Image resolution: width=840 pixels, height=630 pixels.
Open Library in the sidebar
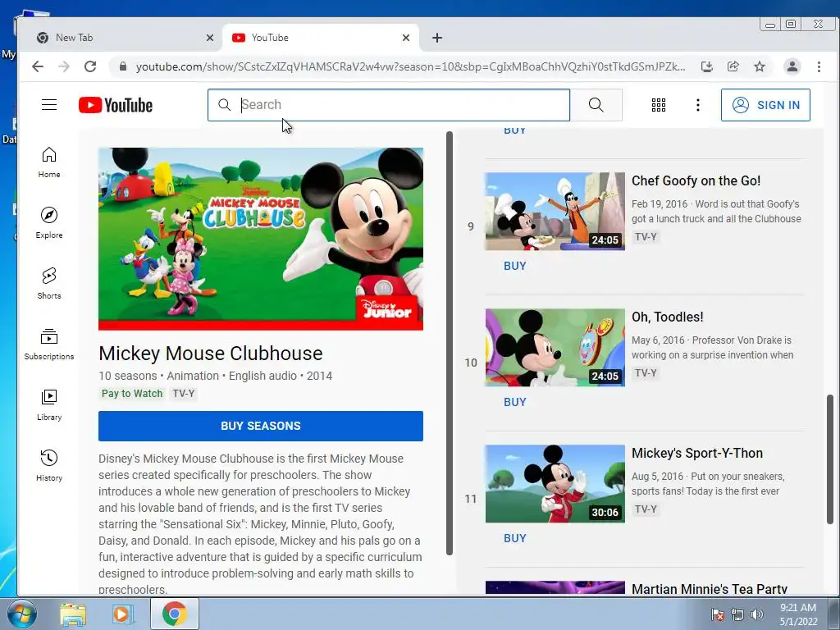point(48,404)
